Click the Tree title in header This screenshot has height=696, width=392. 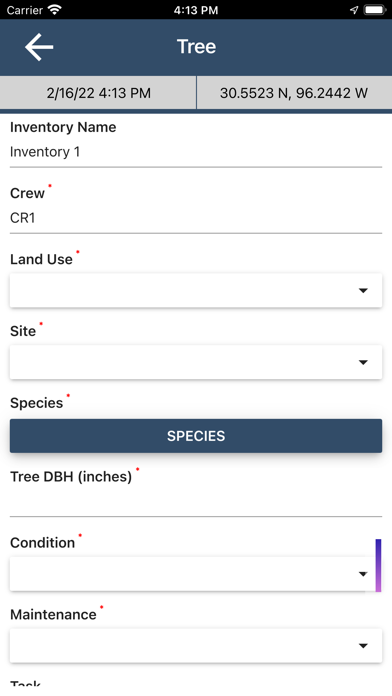[x=196, y=47]
